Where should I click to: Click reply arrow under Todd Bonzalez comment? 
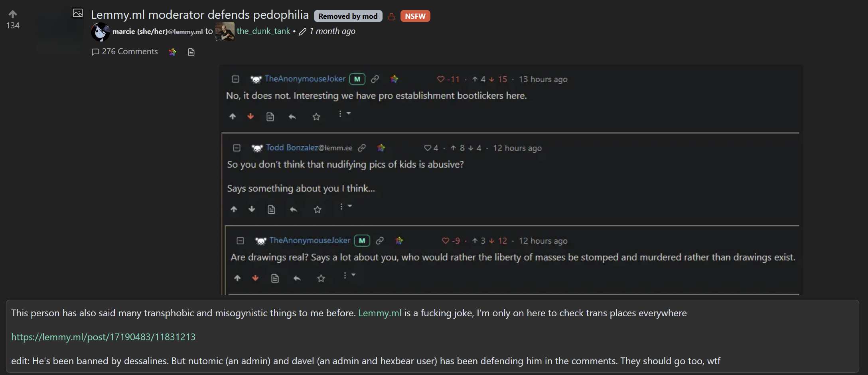294,209
